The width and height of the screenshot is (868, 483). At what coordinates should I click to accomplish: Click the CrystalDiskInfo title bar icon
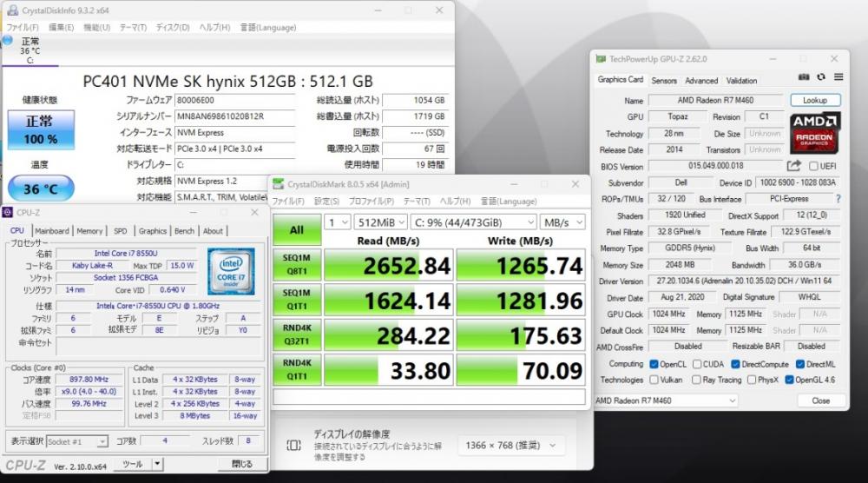point(13,10)
